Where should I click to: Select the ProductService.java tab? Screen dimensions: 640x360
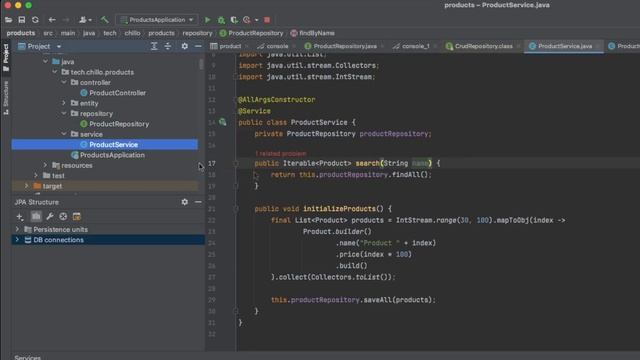(x=564, y=46)
